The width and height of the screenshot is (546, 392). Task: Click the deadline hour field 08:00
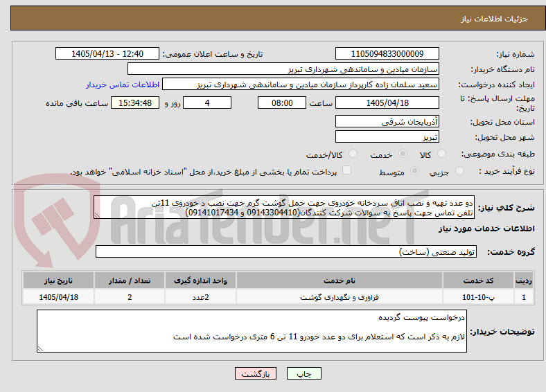[x=282, y=103]
